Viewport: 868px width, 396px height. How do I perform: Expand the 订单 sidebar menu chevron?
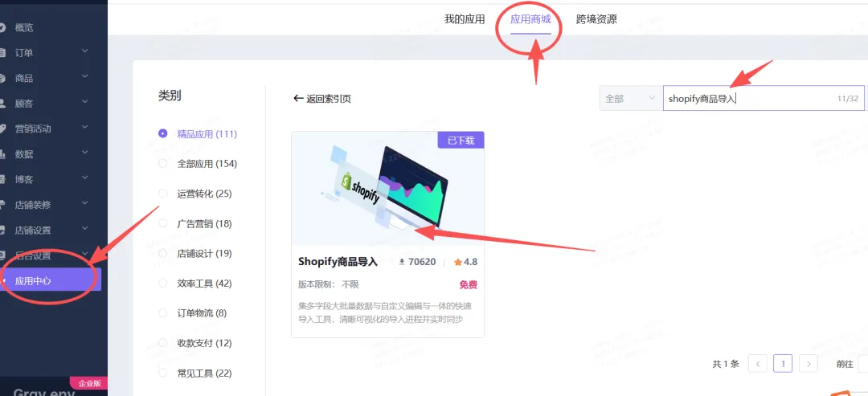coord(84,51)
